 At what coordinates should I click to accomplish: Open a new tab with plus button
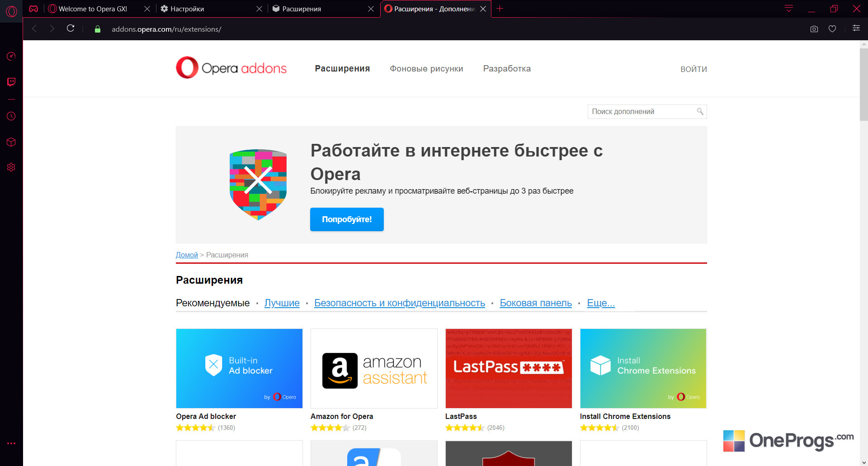(x=500, y=9)
